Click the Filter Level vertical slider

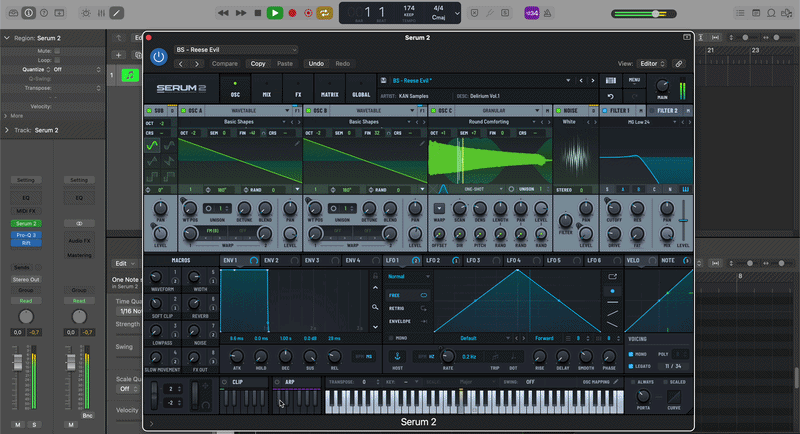coord(683,220)
